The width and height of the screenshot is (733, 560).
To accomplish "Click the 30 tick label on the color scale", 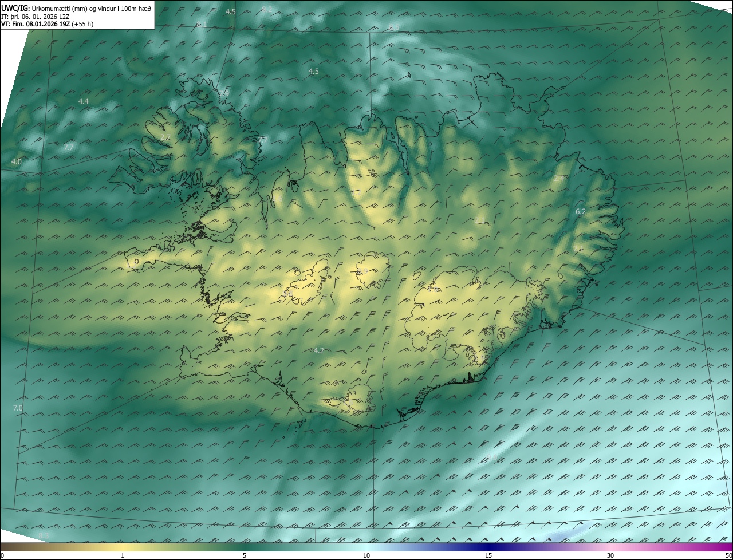I will coord(610,555).
